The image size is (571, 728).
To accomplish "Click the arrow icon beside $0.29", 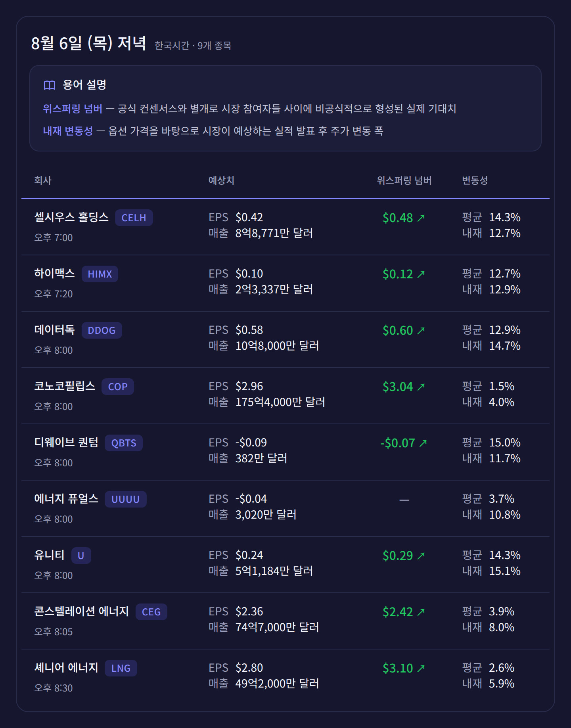I will pyautogui.click(x=421, y=556).
